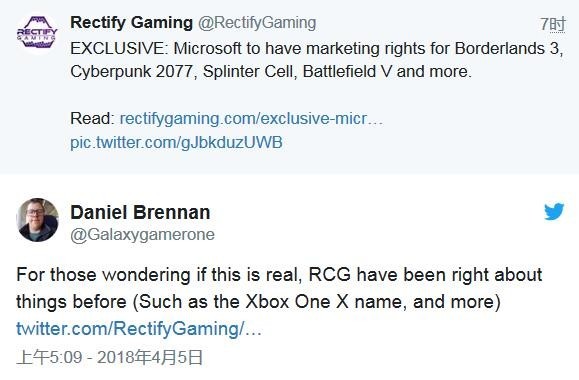The image size is (579, 380).
Task: Click the 'Xbox One X name' tweet line
Action: [x=258, y=302]
